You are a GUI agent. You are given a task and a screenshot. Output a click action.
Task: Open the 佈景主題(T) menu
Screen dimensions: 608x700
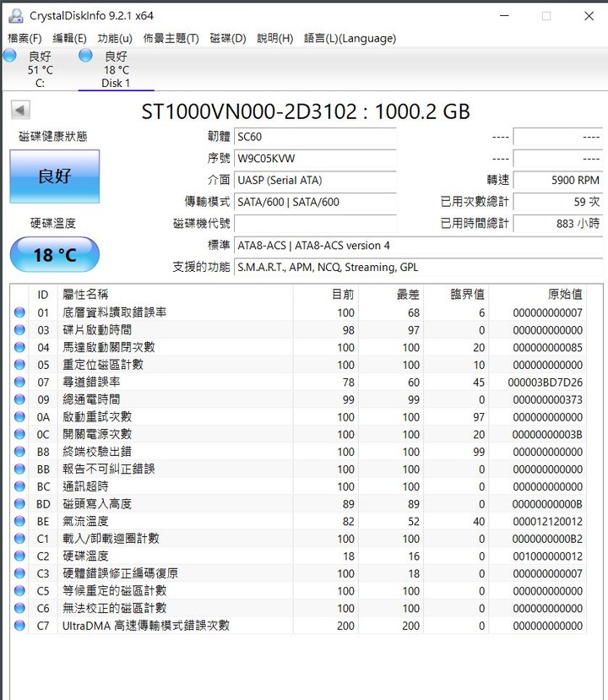click(171, 38)
